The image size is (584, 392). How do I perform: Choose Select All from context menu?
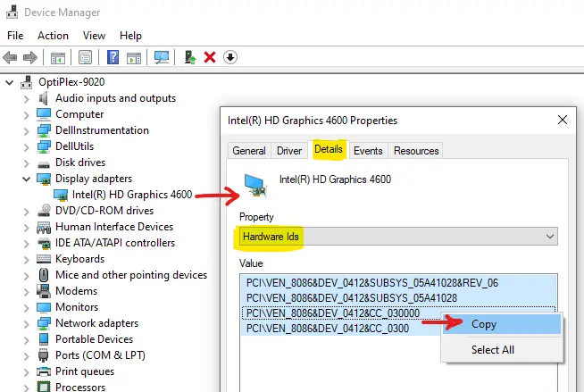click(501, 350)
